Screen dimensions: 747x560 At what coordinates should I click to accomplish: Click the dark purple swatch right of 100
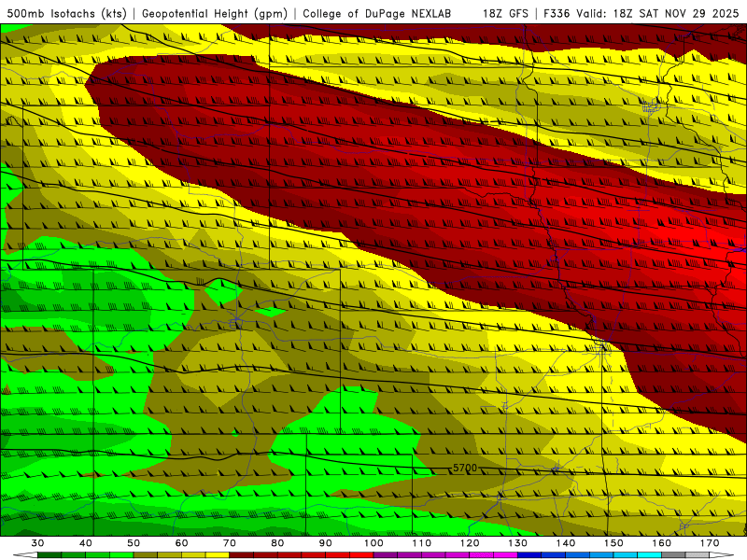pos(386,554)
